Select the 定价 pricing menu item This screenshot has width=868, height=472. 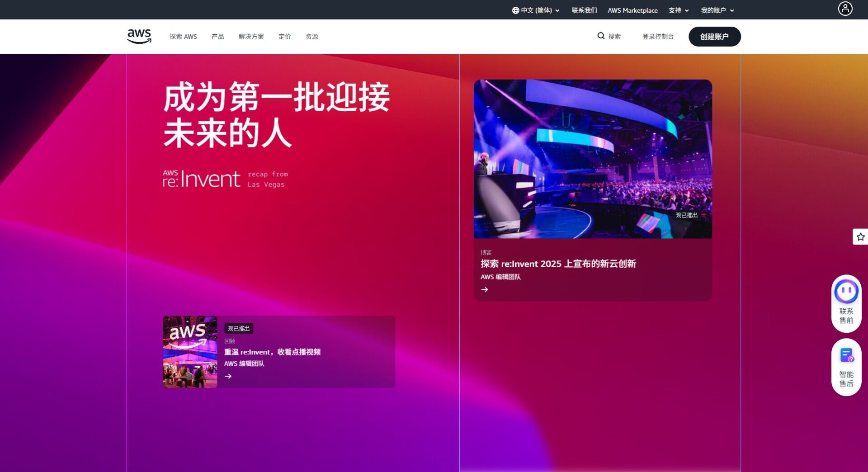[x=284, y=37]
